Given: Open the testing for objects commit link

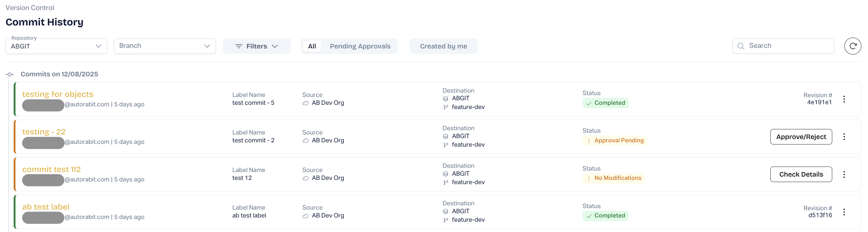Looking at the screenshot, I should [58, 94].
